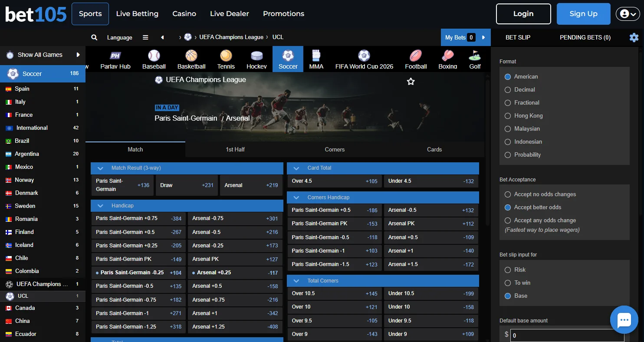This screenshot has height=342, width=644.
Task: Bet on Draw at +231
Action: click(x=187, y=185)
